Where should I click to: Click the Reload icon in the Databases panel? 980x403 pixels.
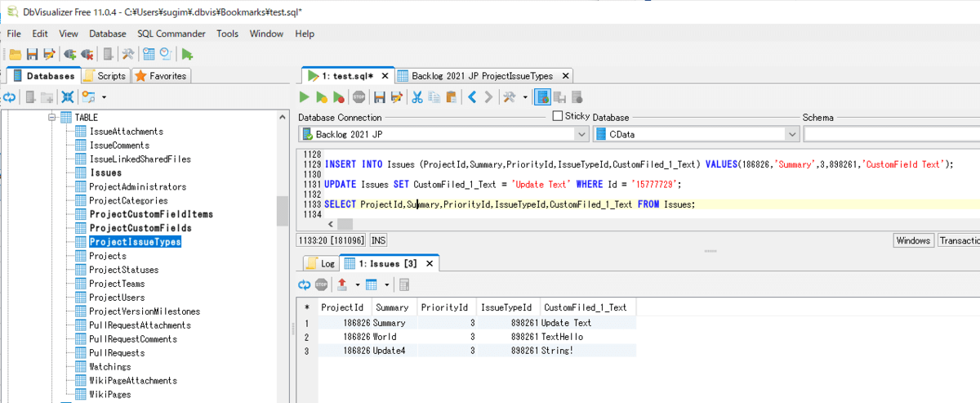click(10, 97)
